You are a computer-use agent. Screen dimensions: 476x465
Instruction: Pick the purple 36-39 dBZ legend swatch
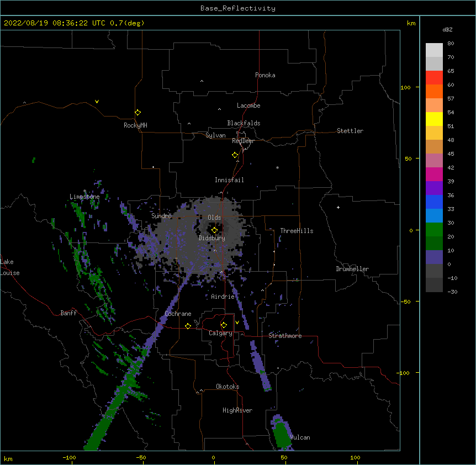434,188
